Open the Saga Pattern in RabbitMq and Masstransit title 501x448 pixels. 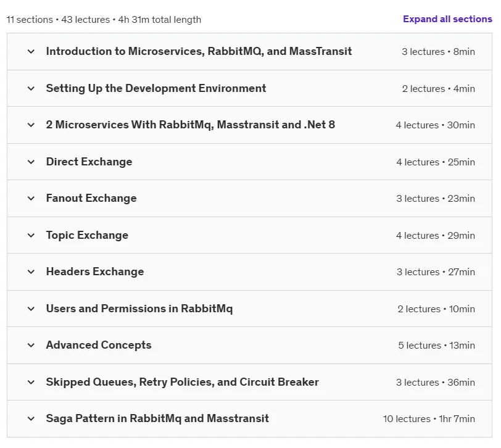(157, 418)
